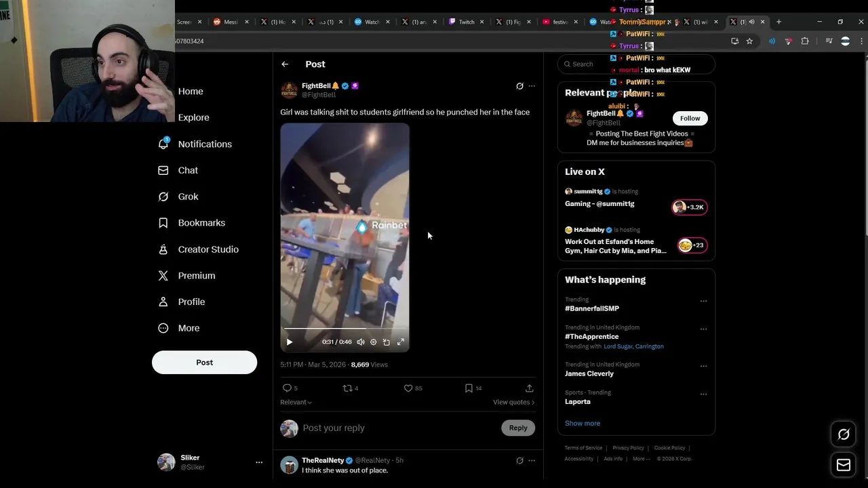Click the Show more link under trends

[583, 424]
